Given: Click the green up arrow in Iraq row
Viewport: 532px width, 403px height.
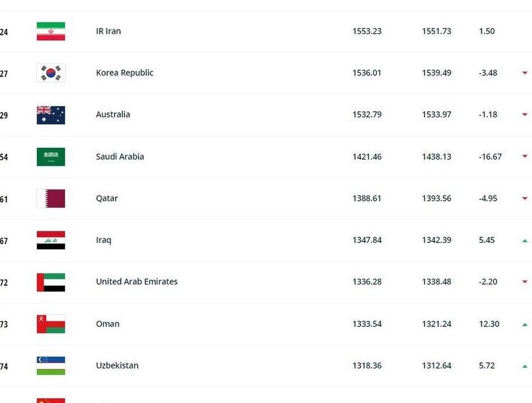Looking at the screenshot, I should tap(525, 241).
